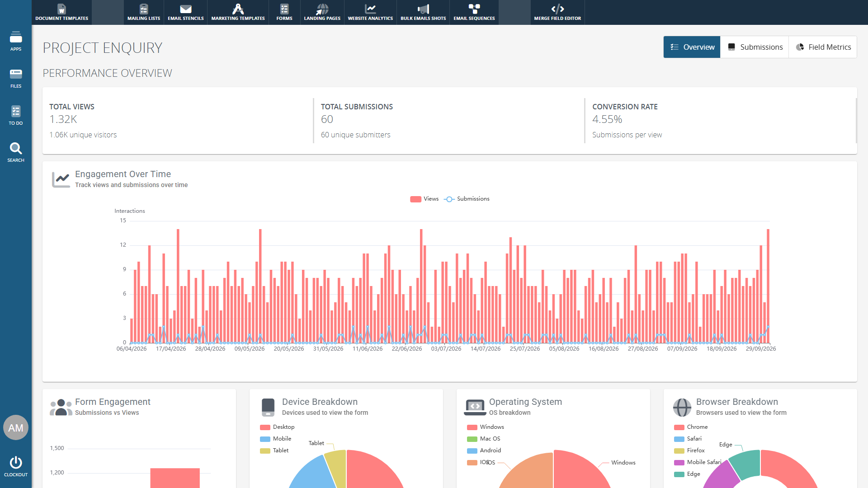Image resolution: width=868 pixels, height=488 pixels.
Task: Click the Search sidebar icon
Action: pos(16,152)
